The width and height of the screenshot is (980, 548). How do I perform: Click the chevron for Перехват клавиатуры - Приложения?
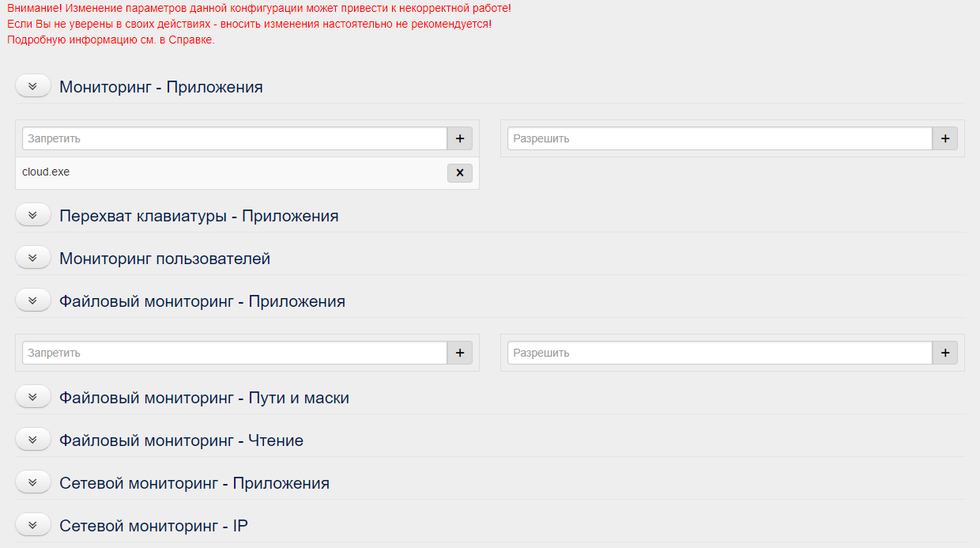coord(32,214)
